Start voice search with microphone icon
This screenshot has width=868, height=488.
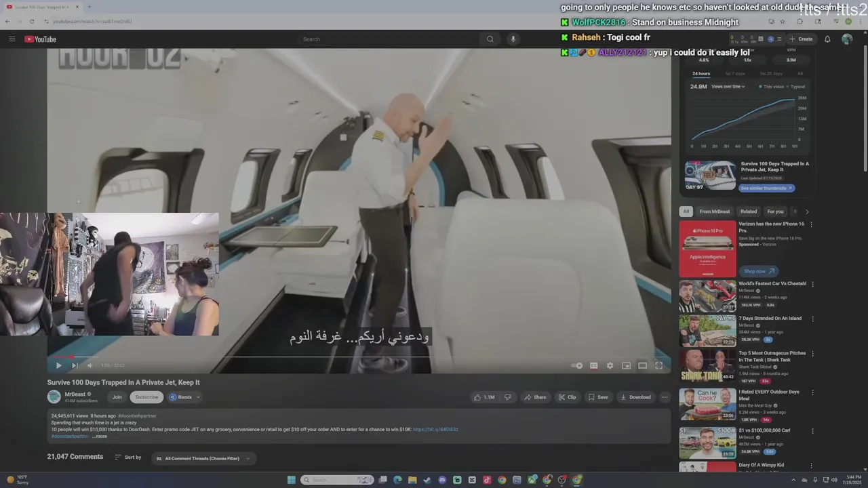coord(513,39)
